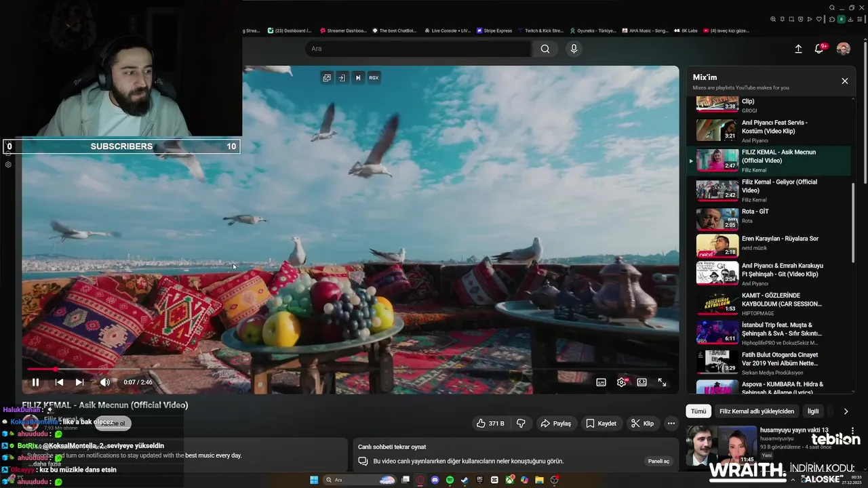Skip to the next video in the mix
Image resolution: width=868 pixels, height=488 pixels.
click(79, 382)
